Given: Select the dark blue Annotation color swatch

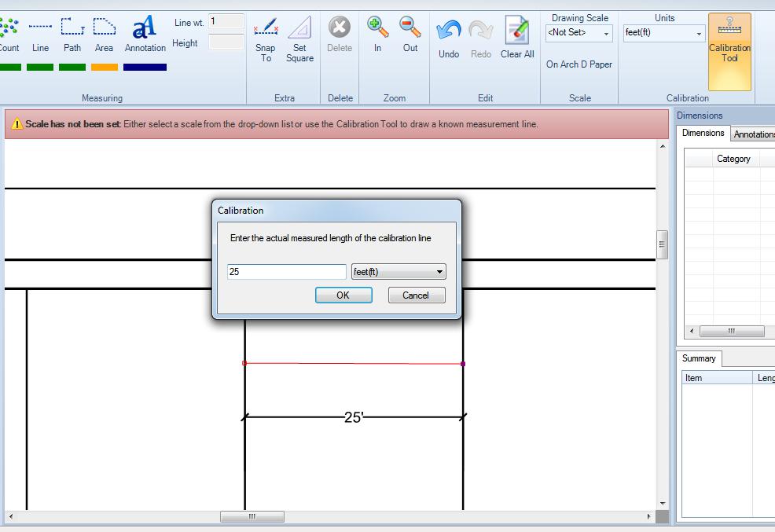Looking at the screenshot, I should (x=145, y=67).
